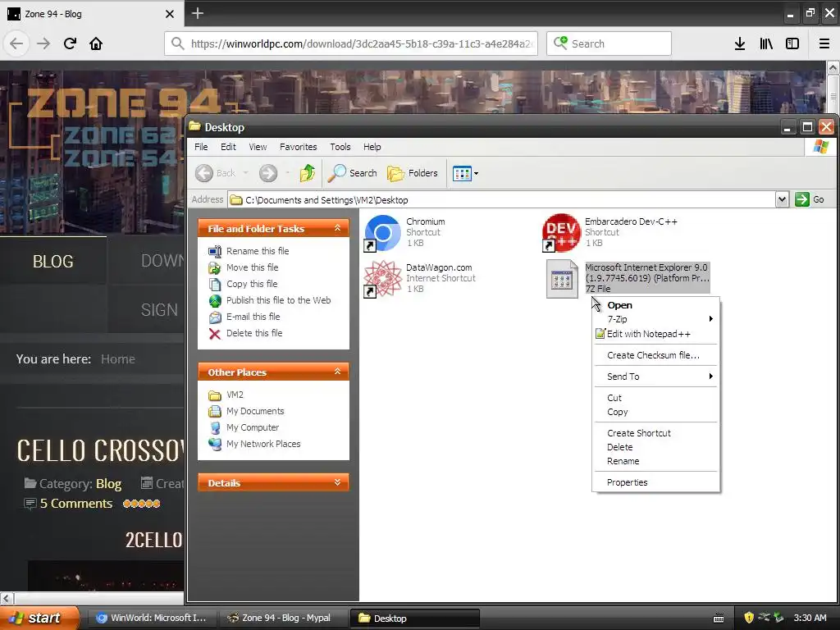Collapse the Other Places panel
This screenshot has width=840, height=630.
(x=337, y=372)
